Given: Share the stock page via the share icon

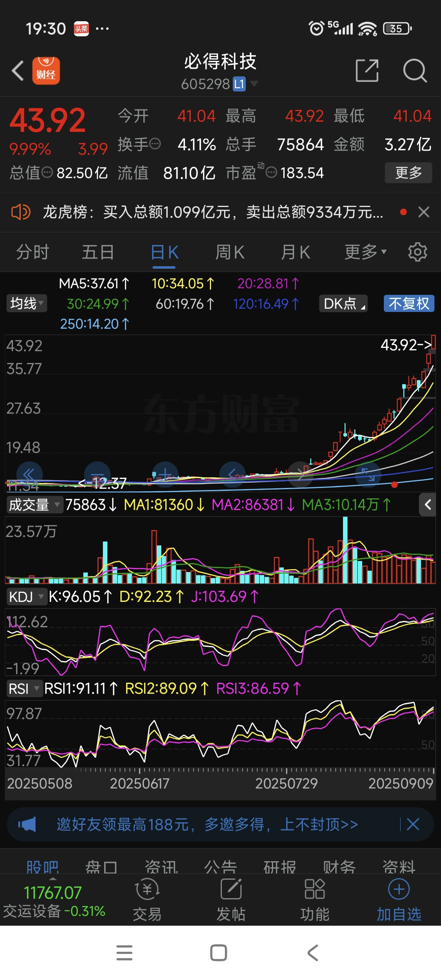Looking at the screenshot, I should tap(367, 71).
